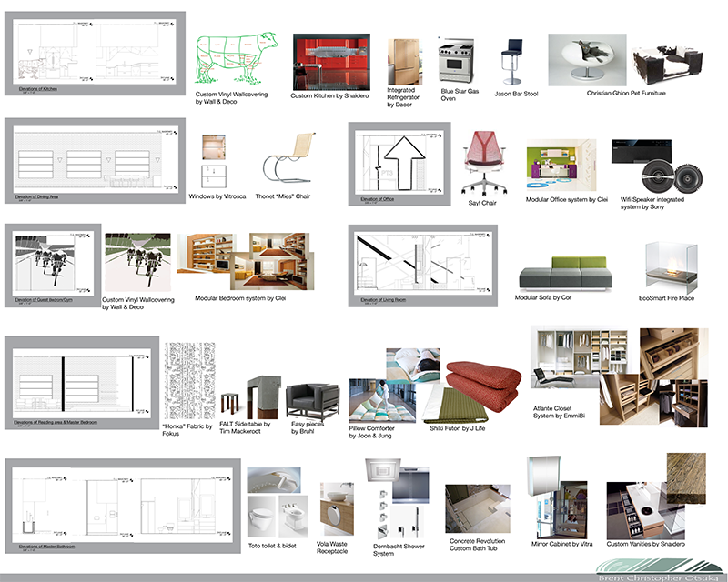The height and width of the screenshot is (582, 728).
Task: Select the Pillow Comforter photo
Action: pyautogui.click(x=382, y=400)
